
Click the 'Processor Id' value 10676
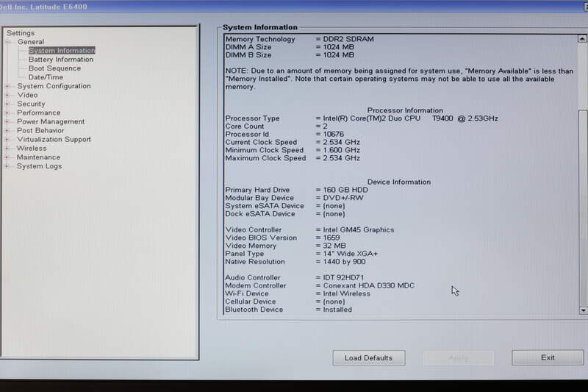coord(334,135)
